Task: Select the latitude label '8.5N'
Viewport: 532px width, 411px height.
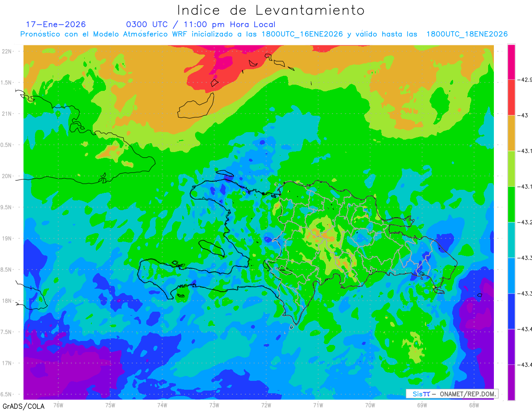Action: pyautogui.click(x=7, y=270)
